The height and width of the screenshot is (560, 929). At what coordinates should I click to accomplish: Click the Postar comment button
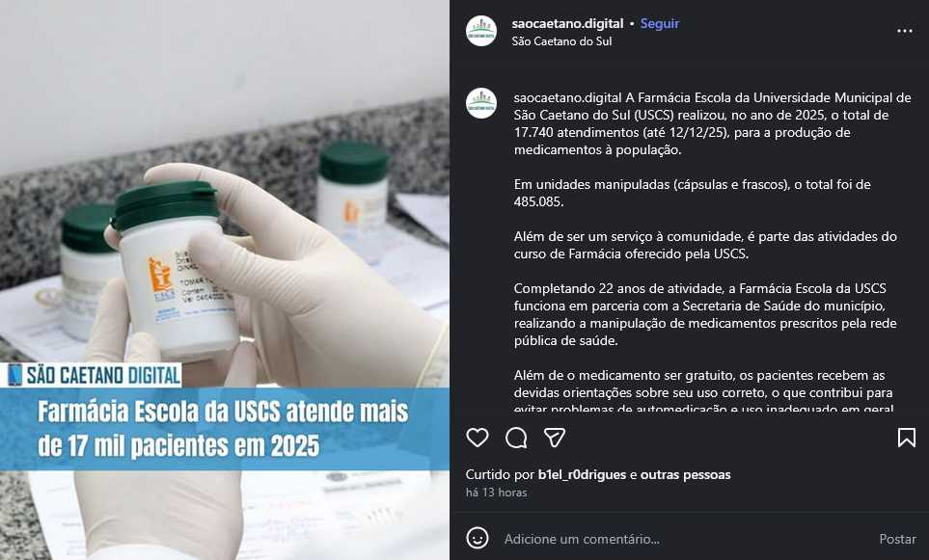[897, 539]
